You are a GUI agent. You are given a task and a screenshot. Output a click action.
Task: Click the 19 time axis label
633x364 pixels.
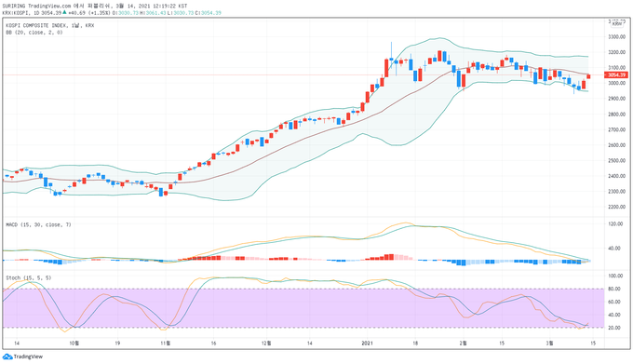(117, 344)
